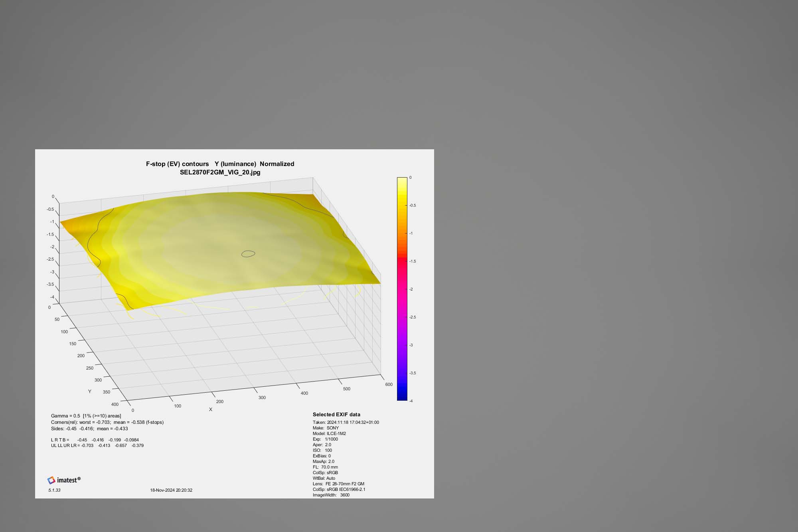Click the Imatest version number 5.1.33
This screenshot has height=532, width=798.
[54, 490]
